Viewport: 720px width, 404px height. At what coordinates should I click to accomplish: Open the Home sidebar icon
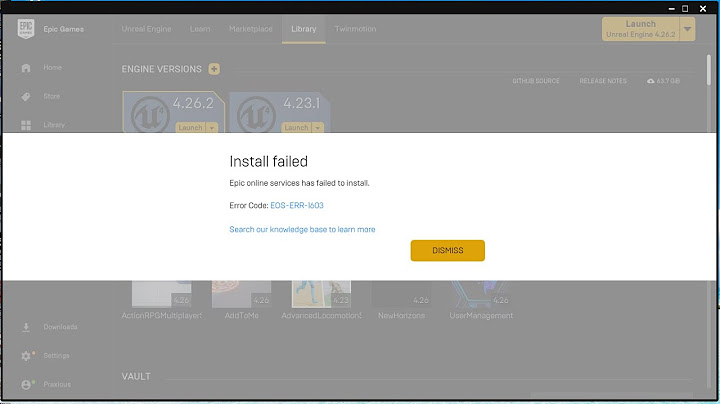pyautogui.click(x=26, y=68)
